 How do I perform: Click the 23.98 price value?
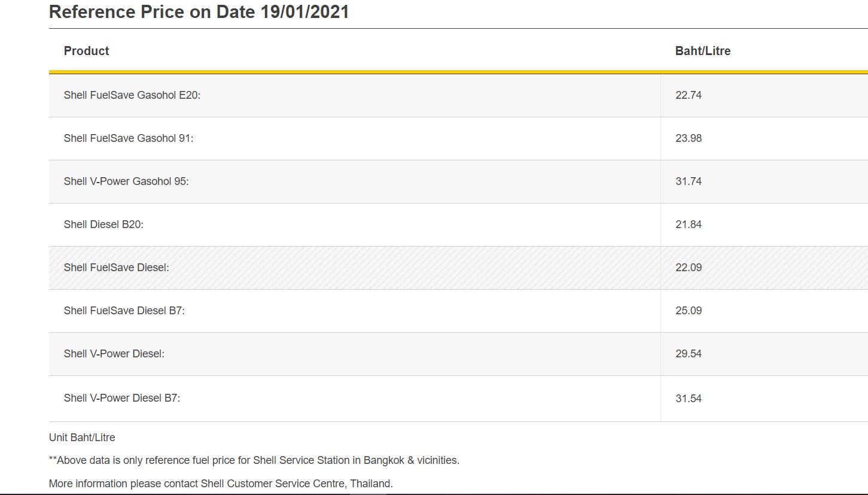pos(689,138)
